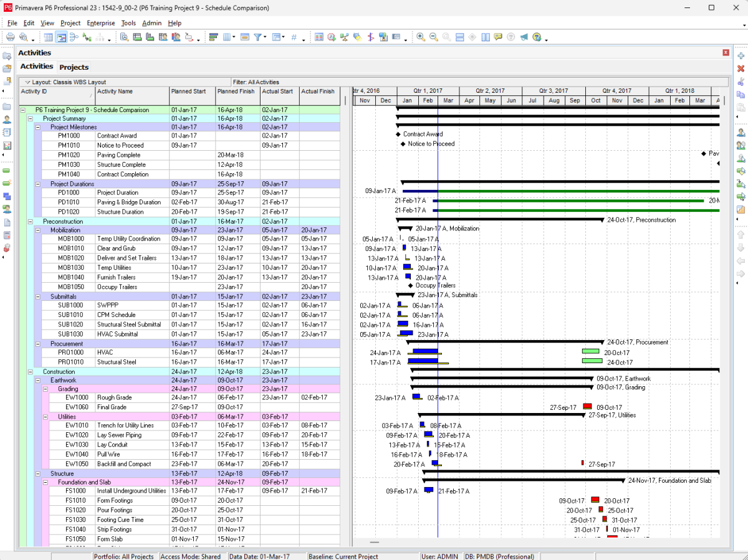Click the Contract Award milestone diamond

(398, 134)
